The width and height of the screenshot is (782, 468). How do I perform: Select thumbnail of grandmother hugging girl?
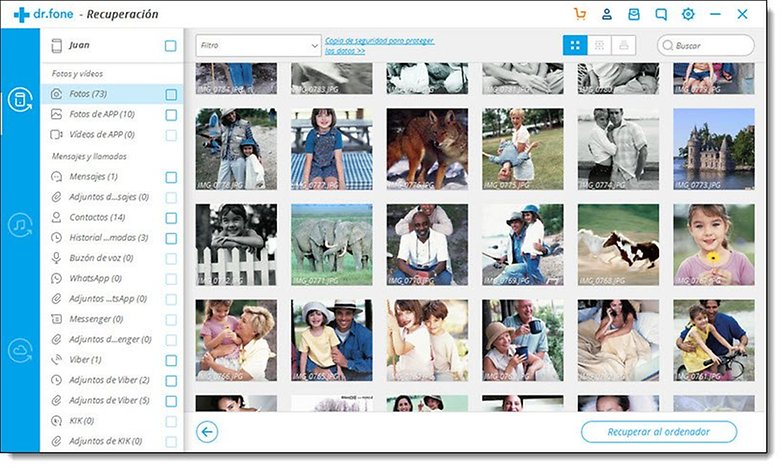click(236, 340)
